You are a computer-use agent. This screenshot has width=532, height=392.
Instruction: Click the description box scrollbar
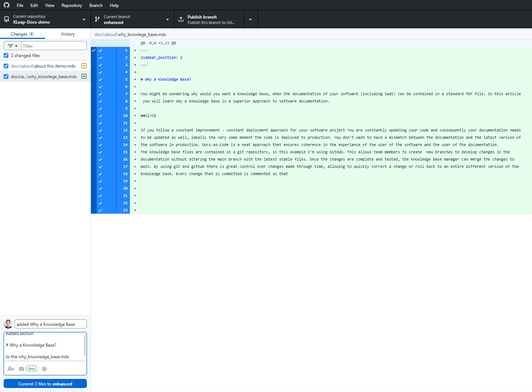[x=85, y=346]
